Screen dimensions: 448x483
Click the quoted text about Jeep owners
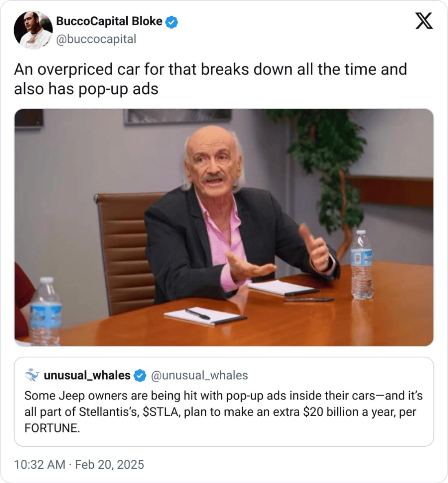point(224,412)
